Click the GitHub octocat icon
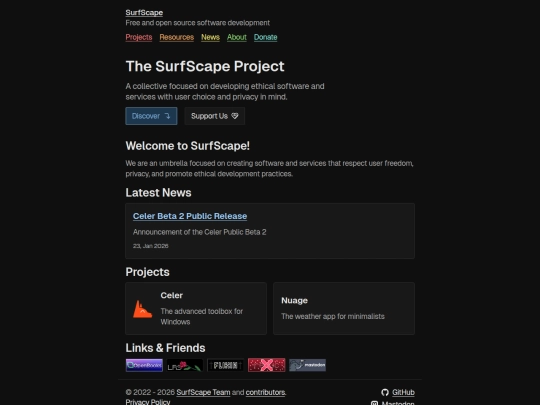 385,392
